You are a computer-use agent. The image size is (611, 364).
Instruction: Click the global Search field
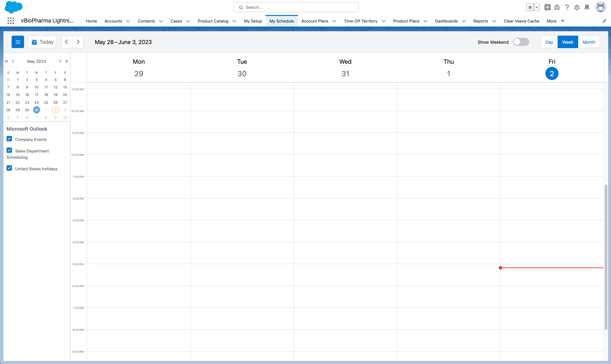[296, 7]
